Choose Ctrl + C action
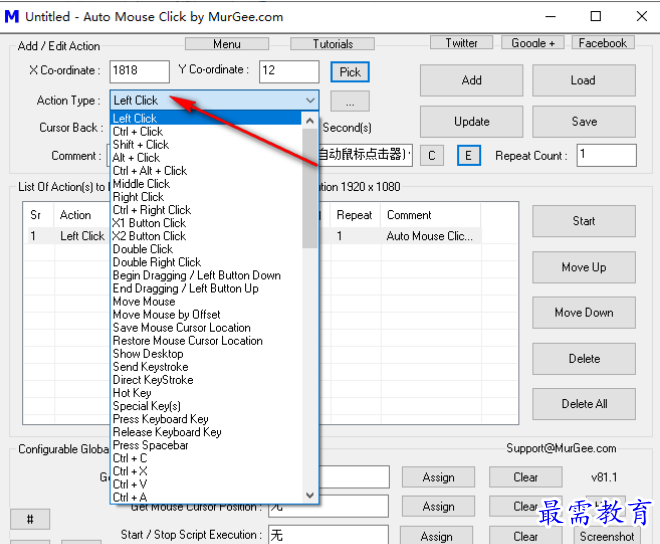This screenshot has width=660, height=544. [x=206, y=458]
